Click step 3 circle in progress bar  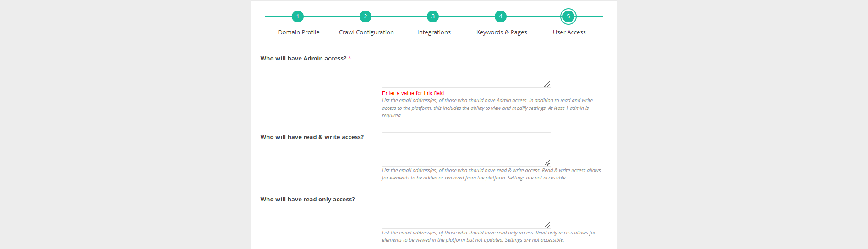pos(433,16)
